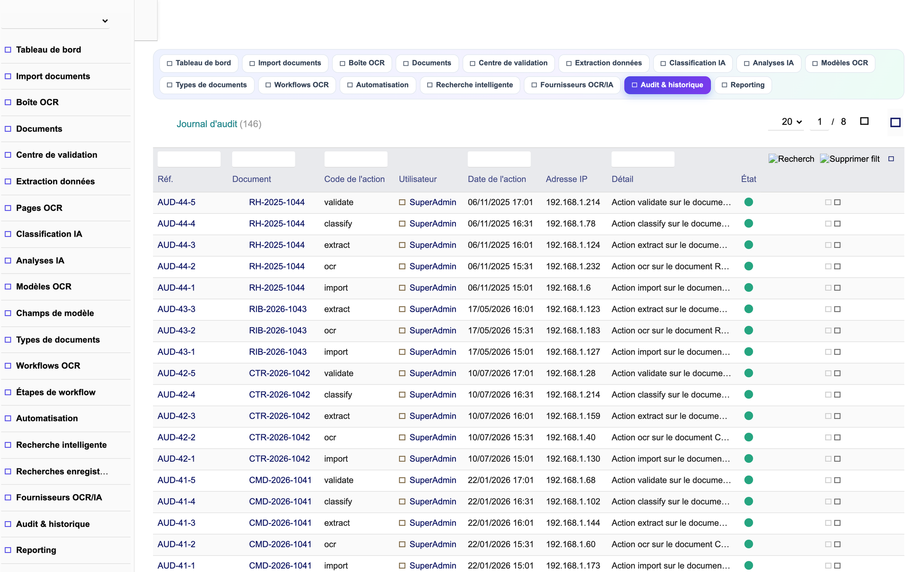This screenshot has width=924, height=572.
Task: Select the Modèles OCR tab
Action: coord(840,63)
